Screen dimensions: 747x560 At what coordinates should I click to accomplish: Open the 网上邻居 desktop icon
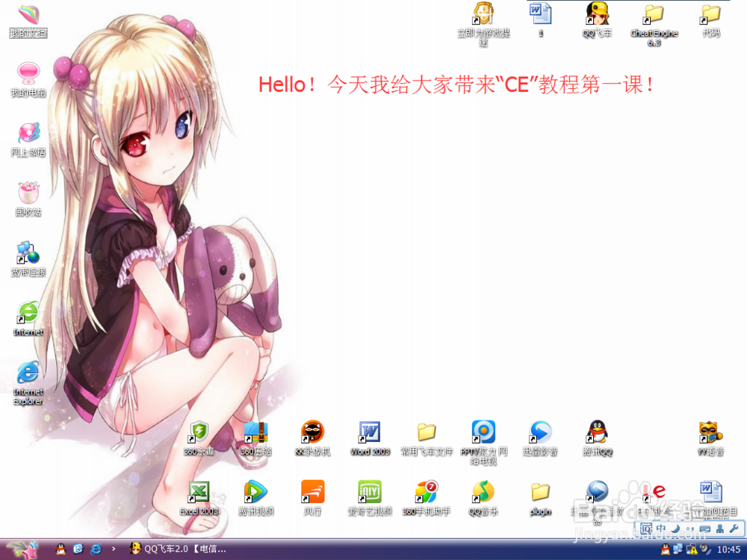28,140
